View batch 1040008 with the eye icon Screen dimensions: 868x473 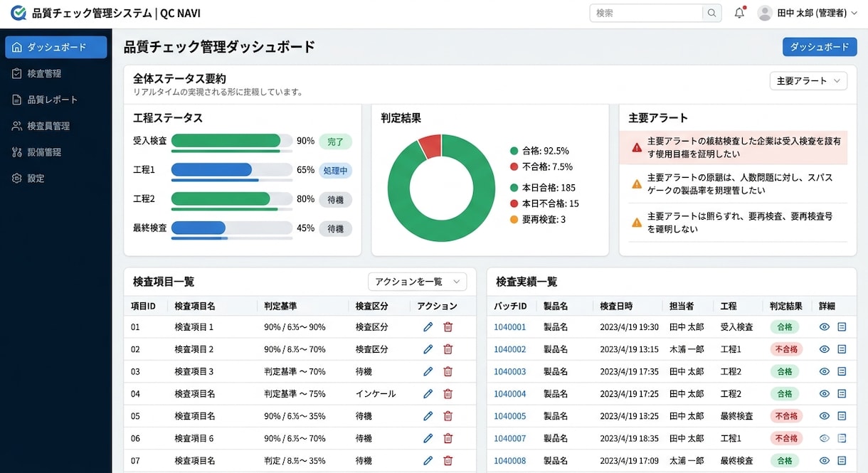click(825, 460)
